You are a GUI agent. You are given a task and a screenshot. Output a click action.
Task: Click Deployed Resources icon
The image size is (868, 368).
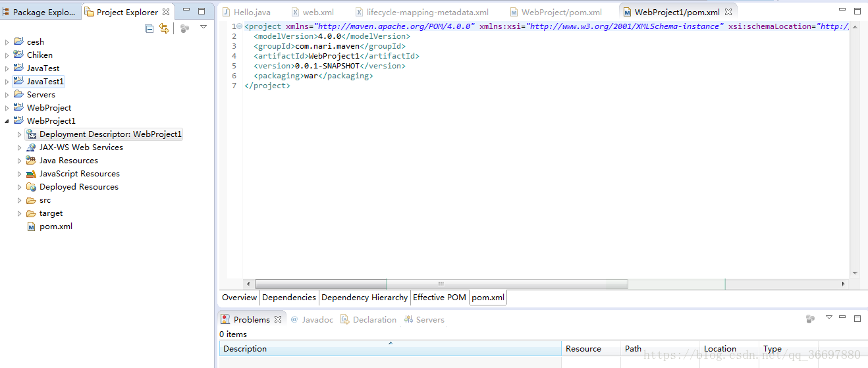click(x=31, y=186)
